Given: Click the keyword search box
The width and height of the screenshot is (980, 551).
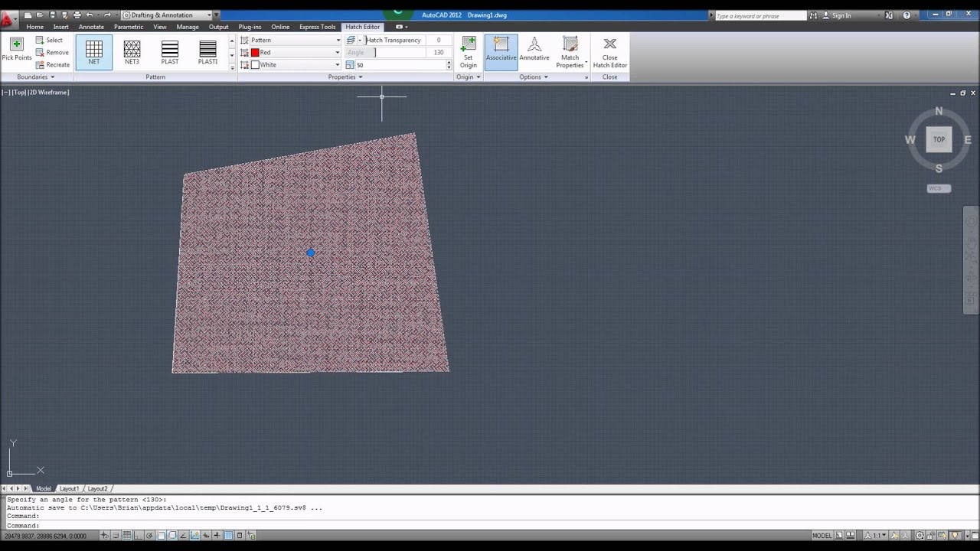Looking at the screenshot, I should point(760,15).
